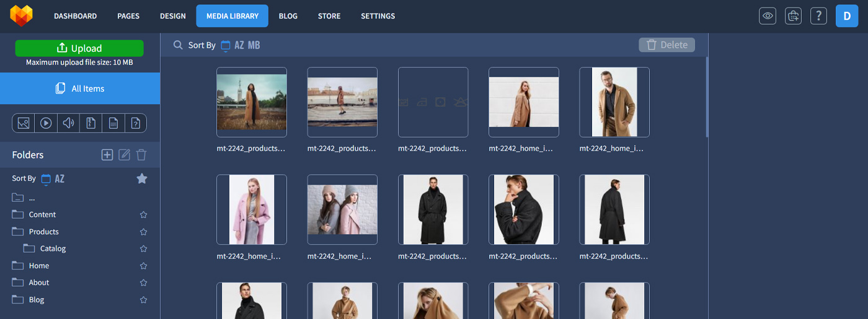868x319 pixels.
Task: Toggle favorite star for Blog folder
Action: coord(143,300)
